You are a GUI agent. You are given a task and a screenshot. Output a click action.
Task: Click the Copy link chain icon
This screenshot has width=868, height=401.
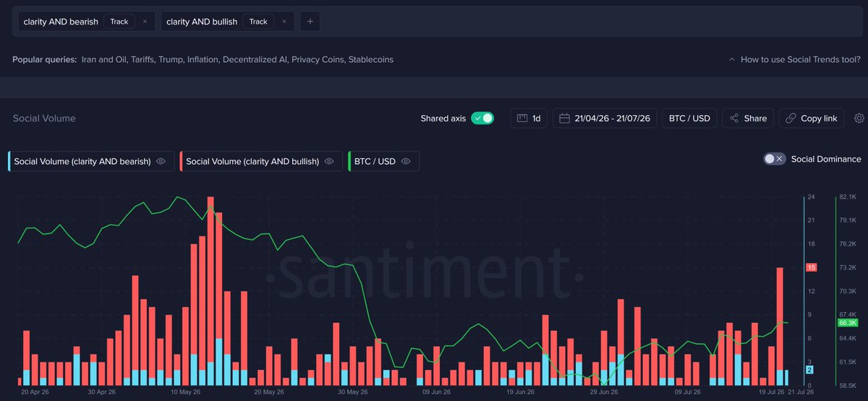click(x=791, y=118)
